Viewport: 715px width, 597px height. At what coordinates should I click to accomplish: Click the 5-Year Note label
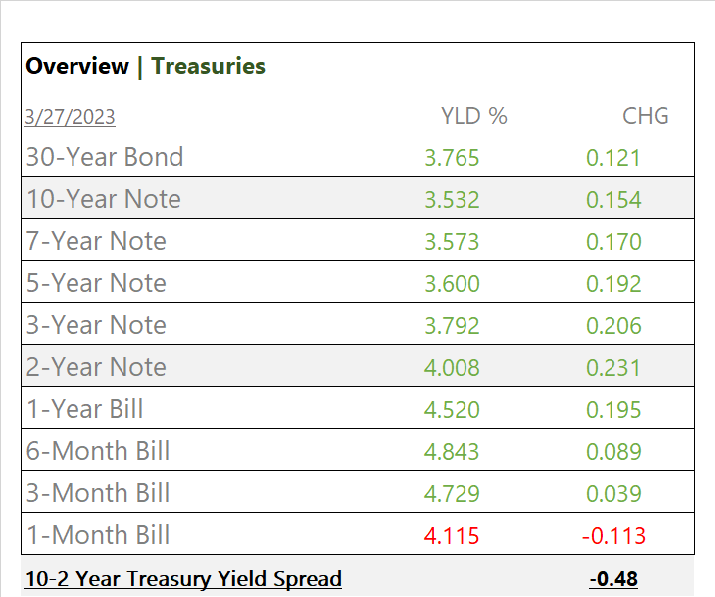point(96,283)
